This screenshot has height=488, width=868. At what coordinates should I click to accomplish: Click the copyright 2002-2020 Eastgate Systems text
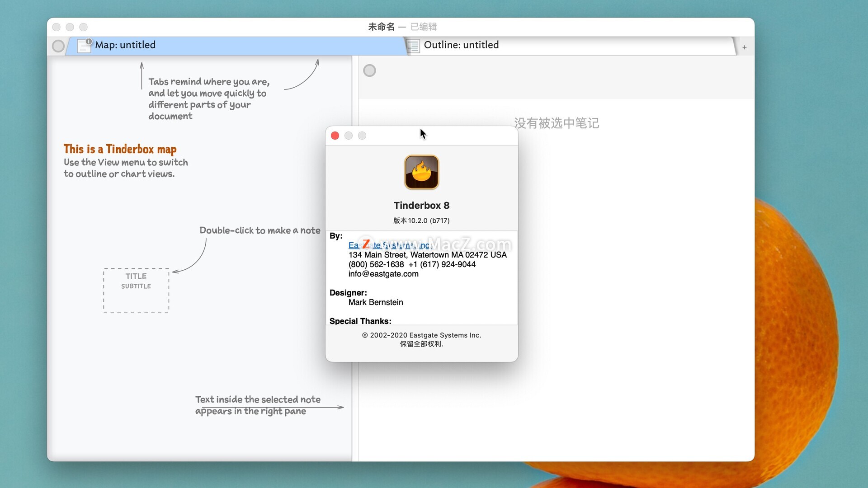(421, 335)
